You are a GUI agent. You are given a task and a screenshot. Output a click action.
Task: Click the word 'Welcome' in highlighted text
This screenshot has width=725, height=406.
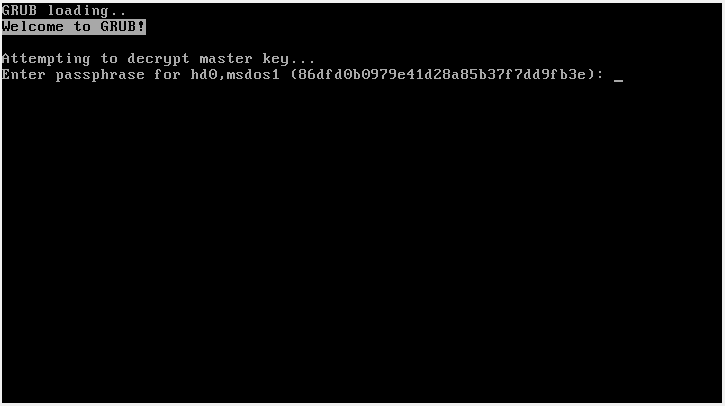coord(33,27)
